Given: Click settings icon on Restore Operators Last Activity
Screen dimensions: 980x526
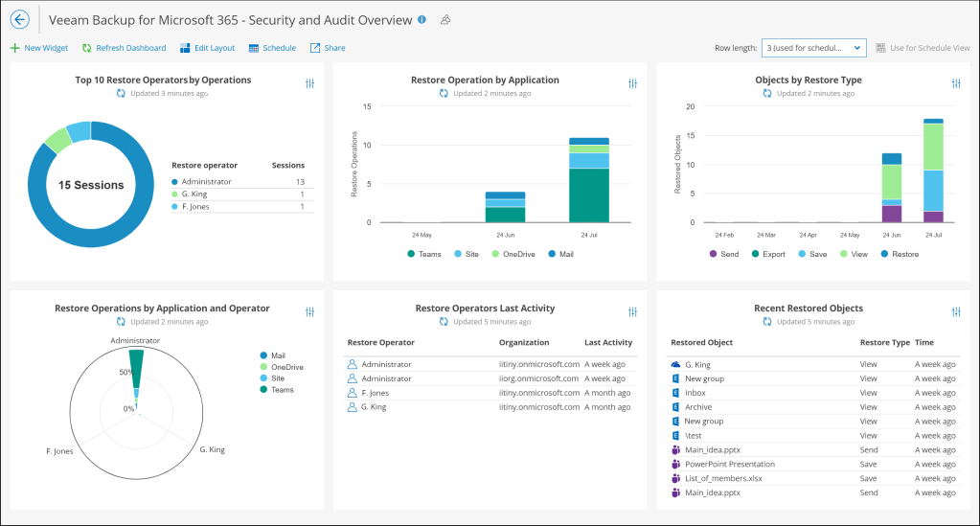Looking at the screenshot, I should 632,312.
